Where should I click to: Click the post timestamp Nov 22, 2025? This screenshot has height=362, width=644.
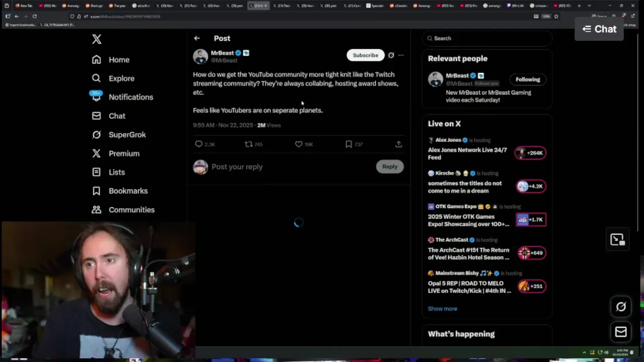[223, 125]
